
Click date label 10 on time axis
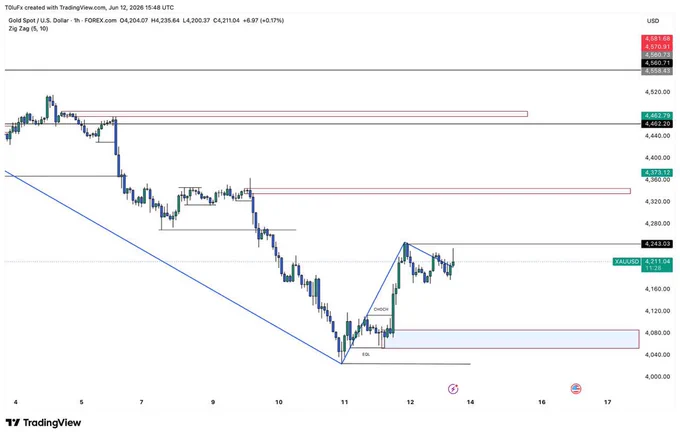279,402
